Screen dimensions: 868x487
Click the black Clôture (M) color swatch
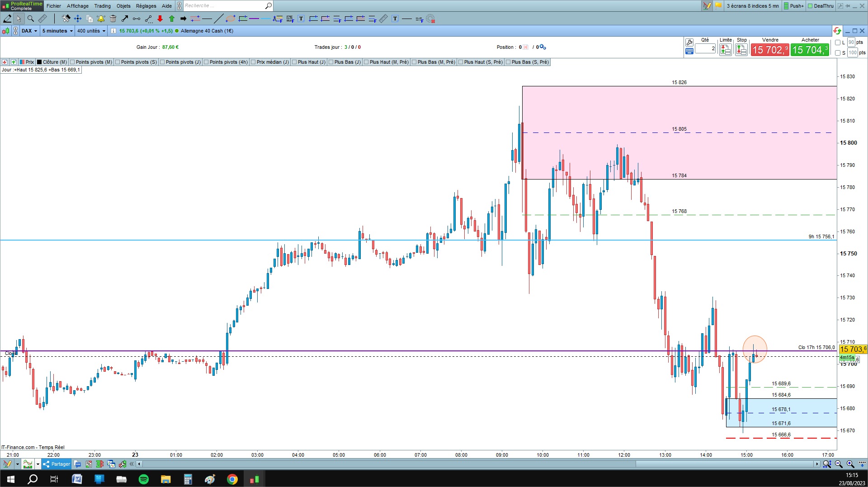[x=39, y=62]
